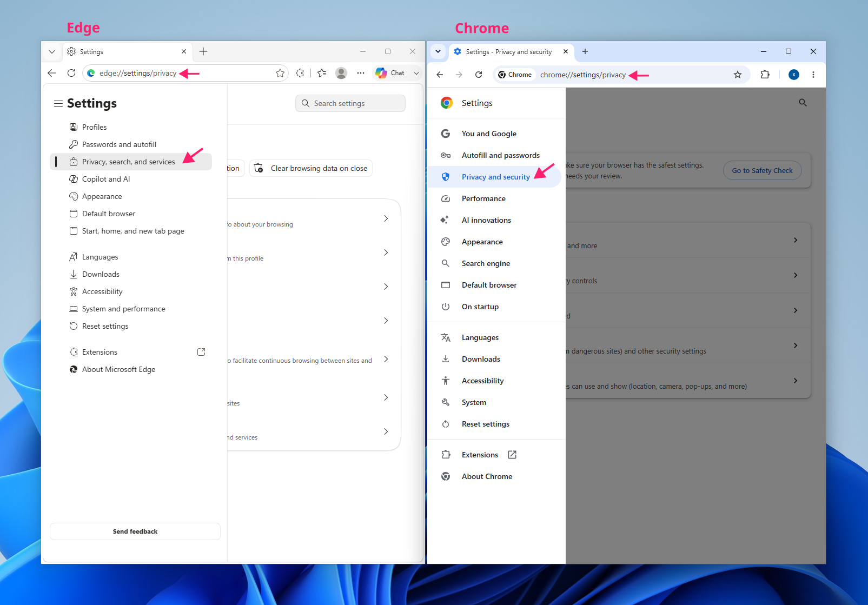Open Start, home, and new tab page
This screenshot has width=868, height=605.
point(131,231)
